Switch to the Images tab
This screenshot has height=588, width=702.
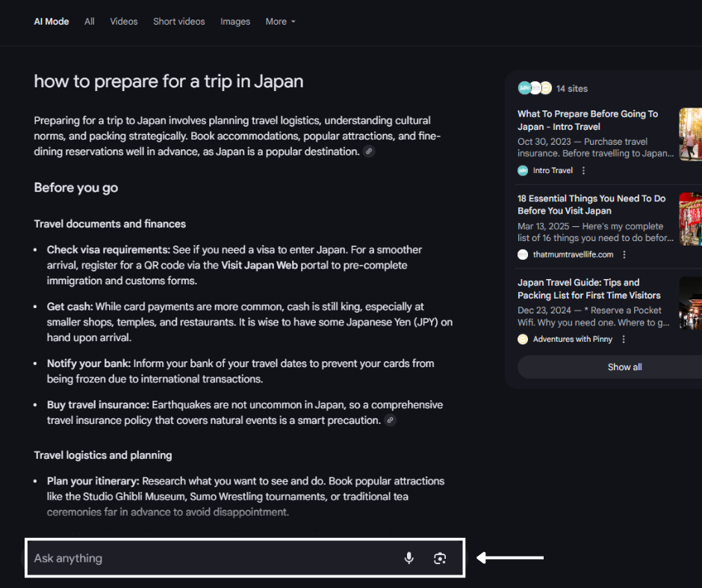[235, 22]
